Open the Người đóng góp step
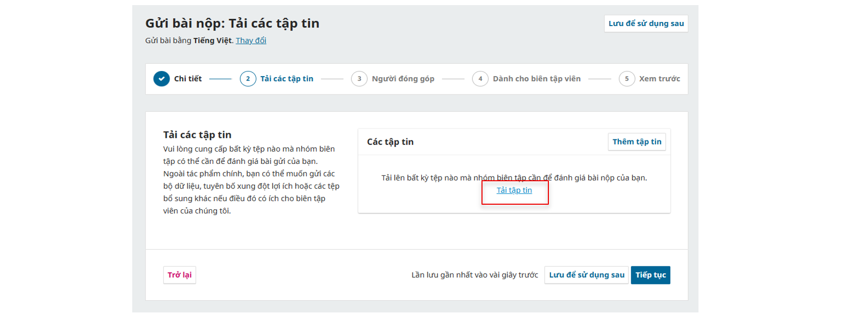Viewport: 868px width, 316px height. [403, 79]
